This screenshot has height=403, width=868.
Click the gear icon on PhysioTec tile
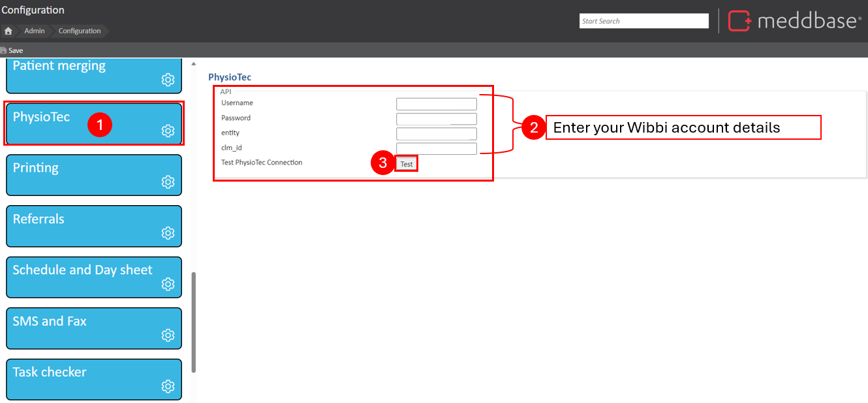(x=168, y=131)
